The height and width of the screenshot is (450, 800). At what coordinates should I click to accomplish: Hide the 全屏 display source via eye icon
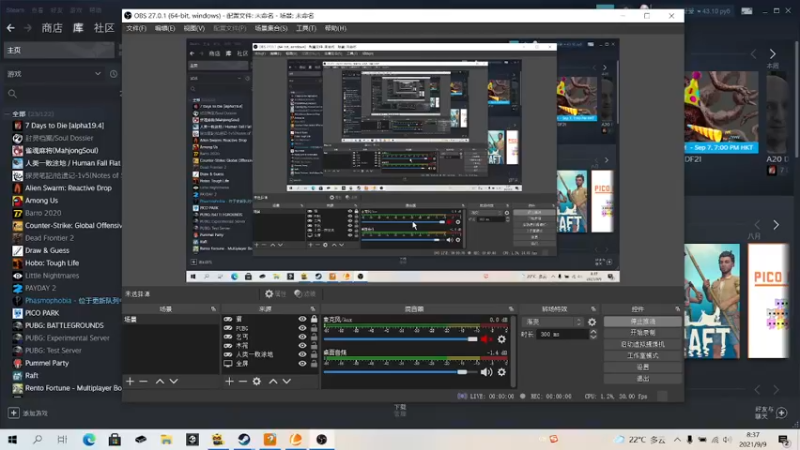302,364
